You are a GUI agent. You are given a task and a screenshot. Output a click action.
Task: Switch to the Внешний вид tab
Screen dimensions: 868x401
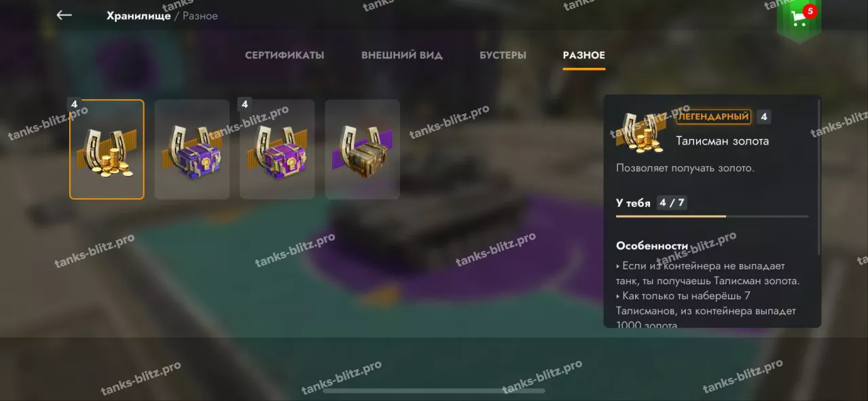click(402, 56)
